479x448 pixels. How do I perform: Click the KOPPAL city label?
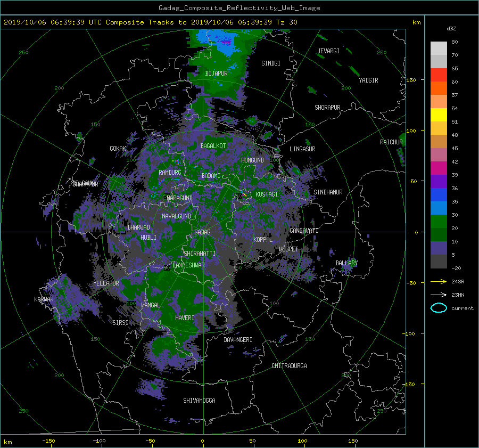pyautogui.click(x=263, y=239)
